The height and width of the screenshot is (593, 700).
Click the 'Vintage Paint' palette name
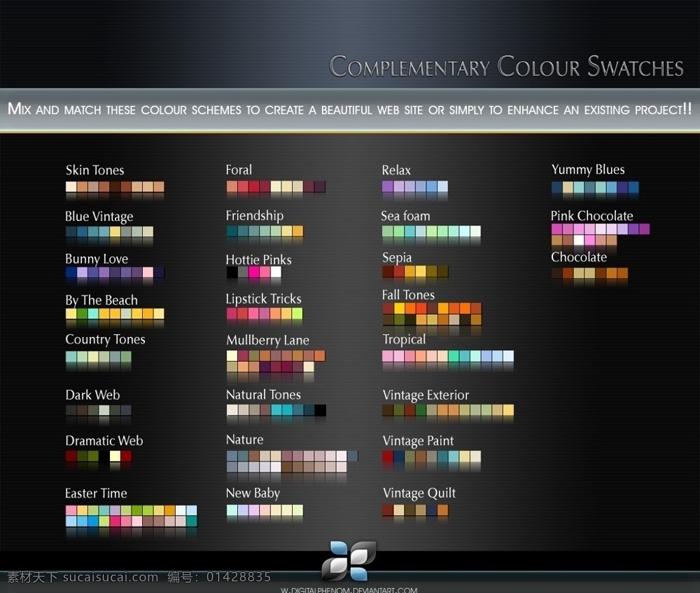pos(418,440)
